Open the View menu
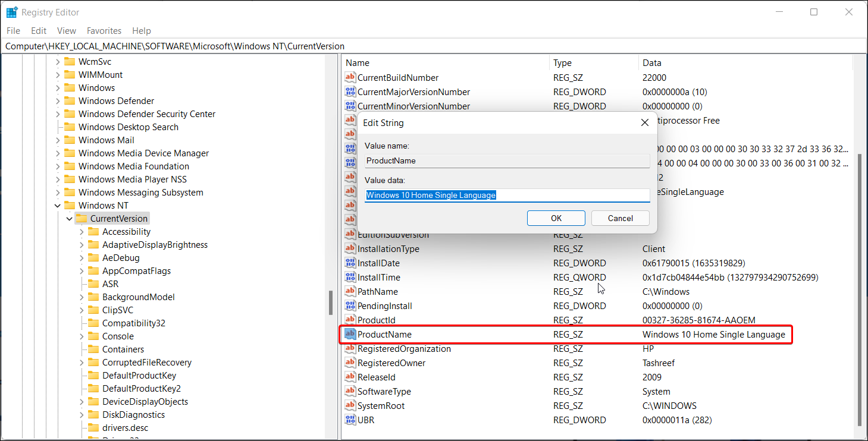This screenshot has height=441, width=868. (x=67, y=31)
